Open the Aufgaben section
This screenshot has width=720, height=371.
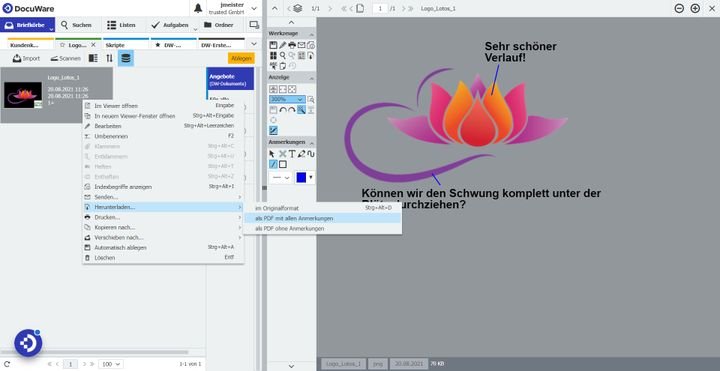click(x=171, y=25)
